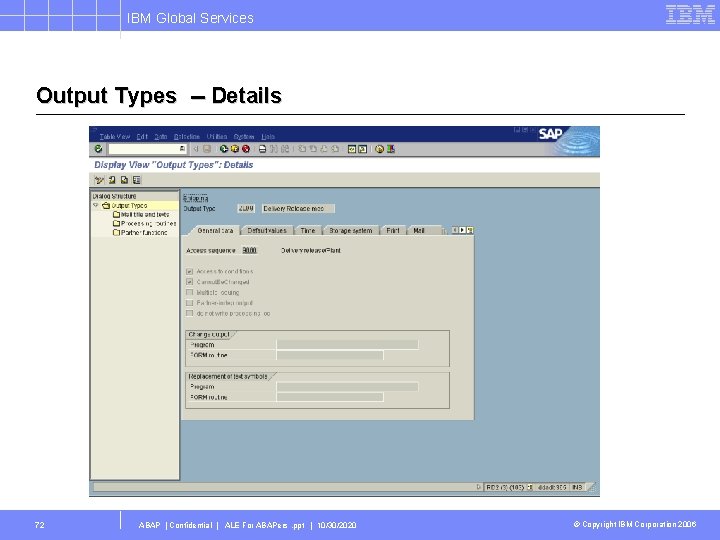Click Replacement of text symbols Program field

pos(347,387)
